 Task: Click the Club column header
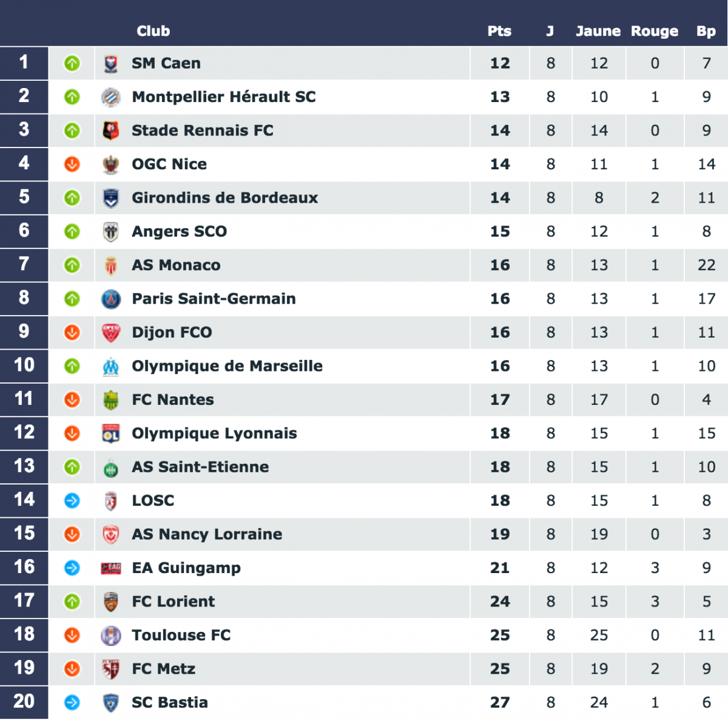153,31
